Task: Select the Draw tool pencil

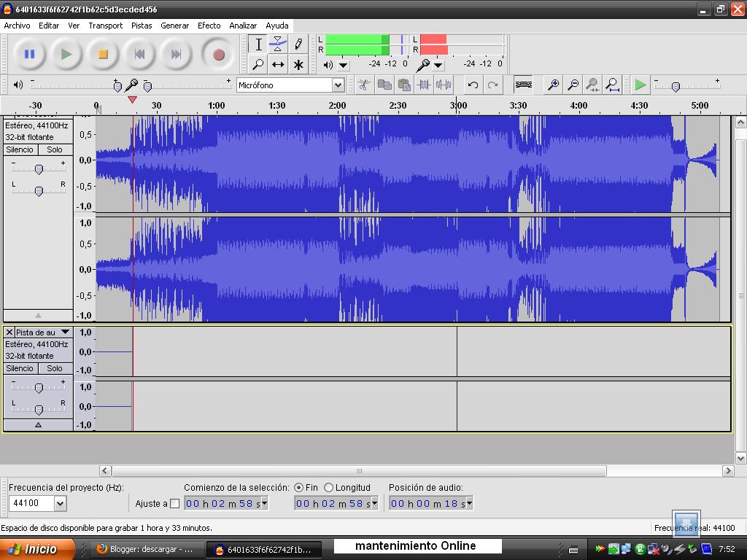Action: (298, 44)
